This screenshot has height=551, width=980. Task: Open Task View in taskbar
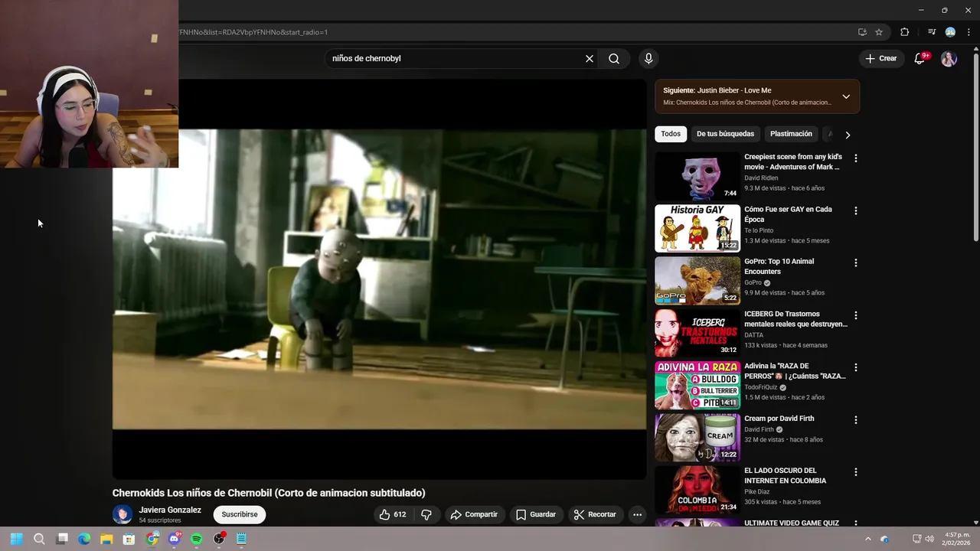tap(62, 539)
